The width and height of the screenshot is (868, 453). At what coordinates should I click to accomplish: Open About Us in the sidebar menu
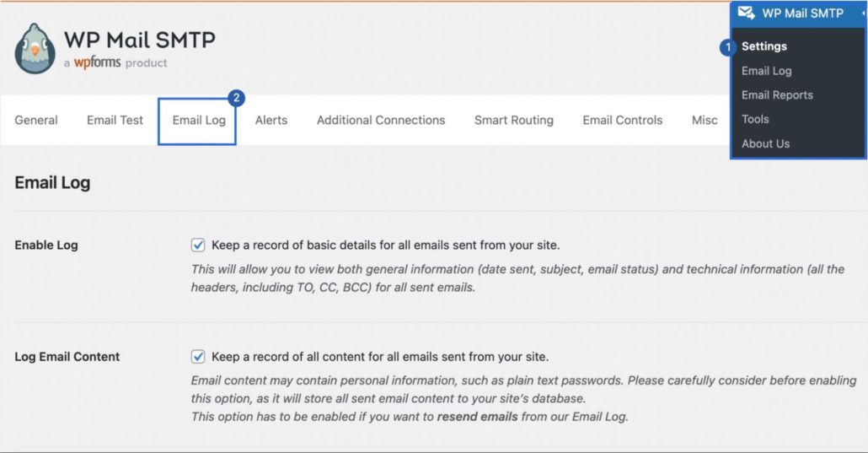coord(765,143)
